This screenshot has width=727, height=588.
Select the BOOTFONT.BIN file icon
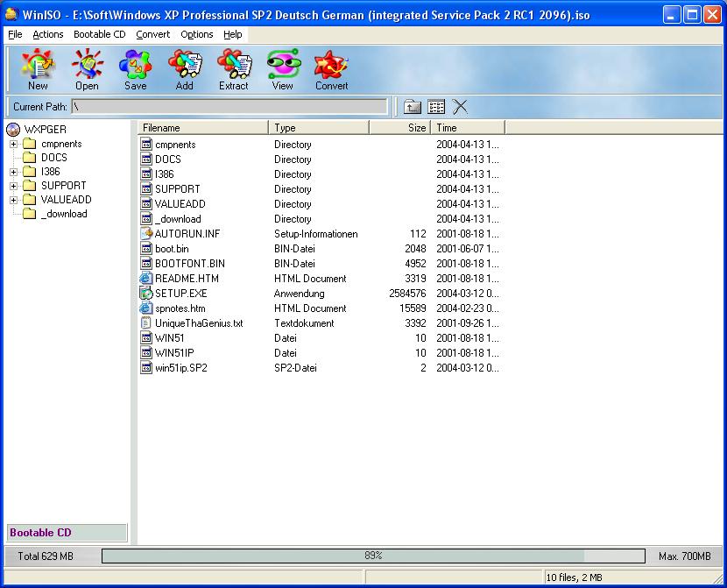click(x=146, y=264)
